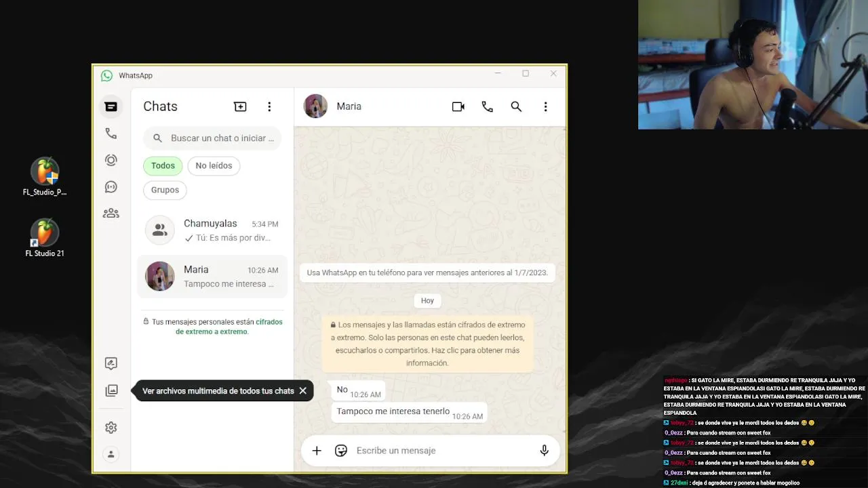
Task: Open attachment plus menu in message bar
Action: pyautogui.click(x=317, y=451)
